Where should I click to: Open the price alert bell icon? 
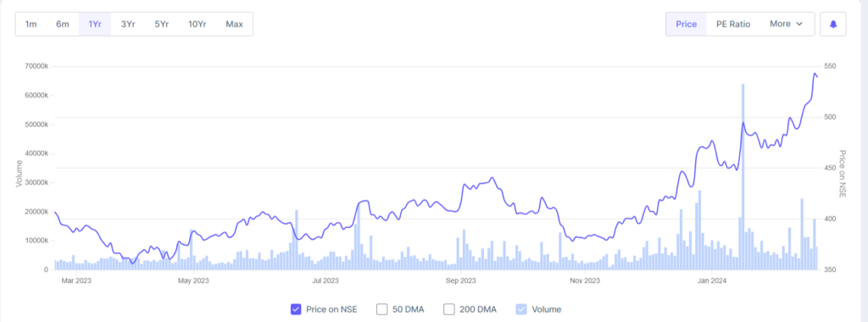(833, 24)
